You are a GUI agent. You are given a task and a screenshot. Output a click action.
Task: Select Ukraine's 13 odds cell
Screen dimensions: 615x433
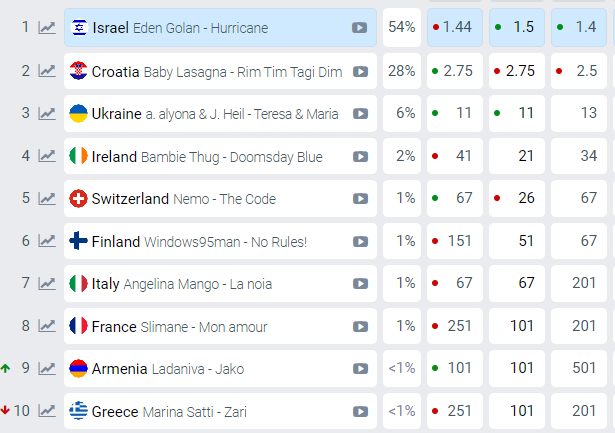pyautogui.click(x=580, y=114)
